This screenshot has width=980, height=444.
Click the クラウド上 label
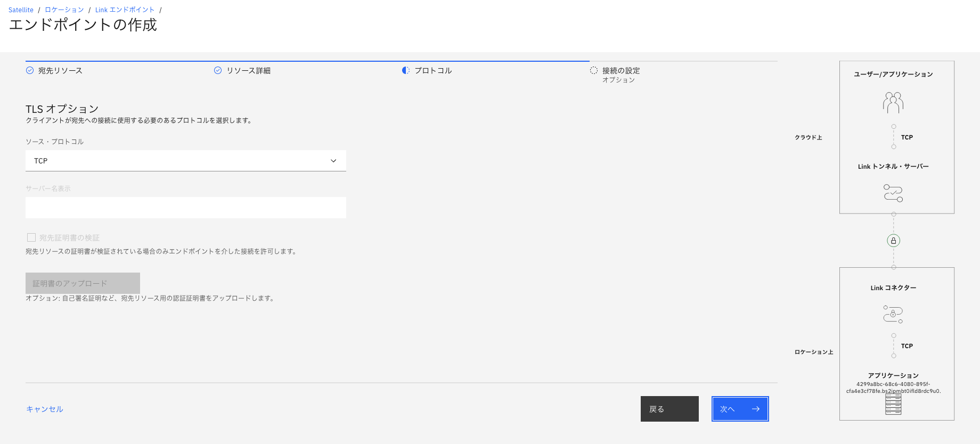click(808, 137)
